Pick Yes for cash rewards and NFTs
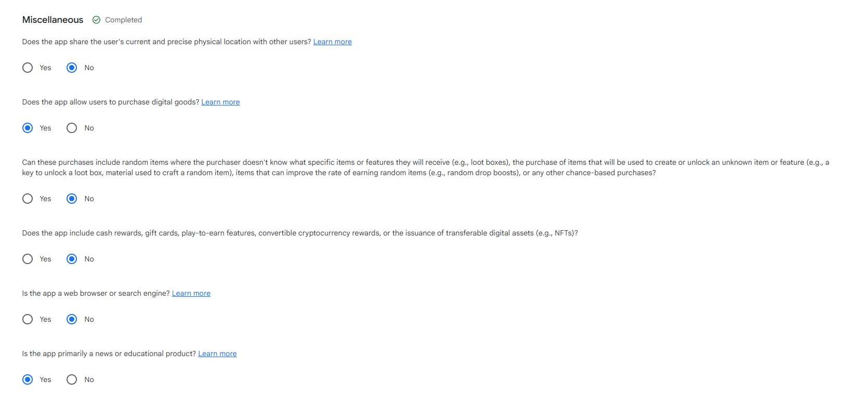868x406 pixels. coord(28,259)
